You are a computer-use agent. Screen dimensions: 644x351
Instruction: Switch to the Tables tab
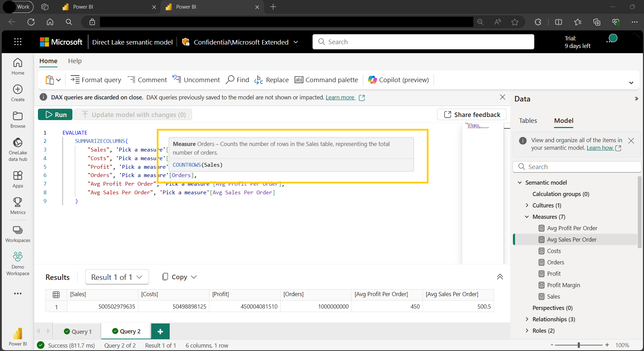528,121
